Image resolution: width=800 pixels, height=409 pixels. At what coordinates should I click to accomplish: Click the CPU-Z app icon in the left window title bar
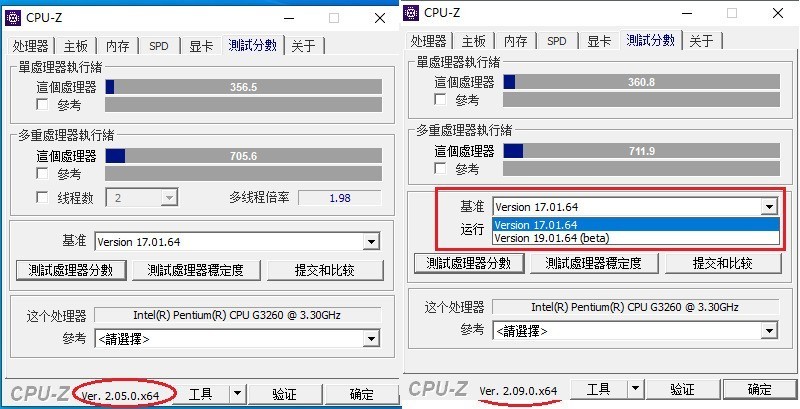click(13, 18)
